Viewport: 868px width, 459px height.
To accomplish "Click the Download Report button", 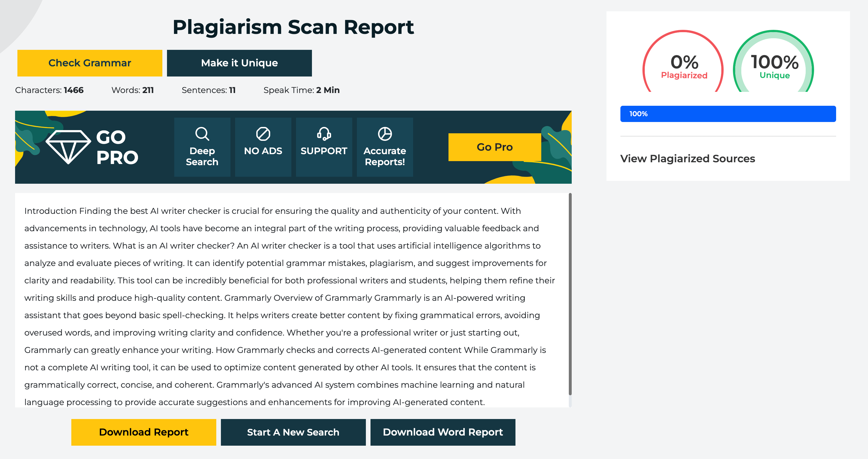I will coord(144,432).
